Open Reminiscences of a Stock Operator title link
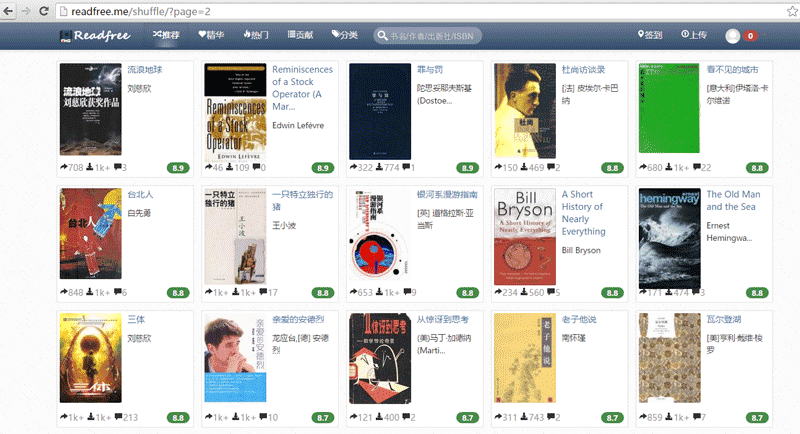The height and width of the screenshot is (434, 800). [x=302, y=88]
